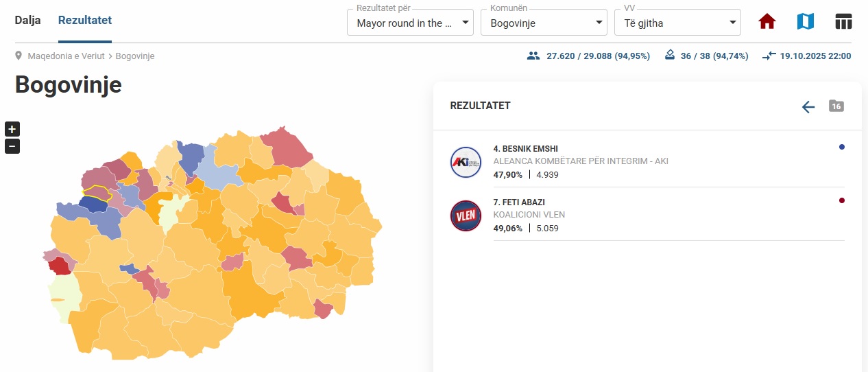
Task: Switch to the blue map view icon
Action: pyautogui.click(x=806, y=22)
